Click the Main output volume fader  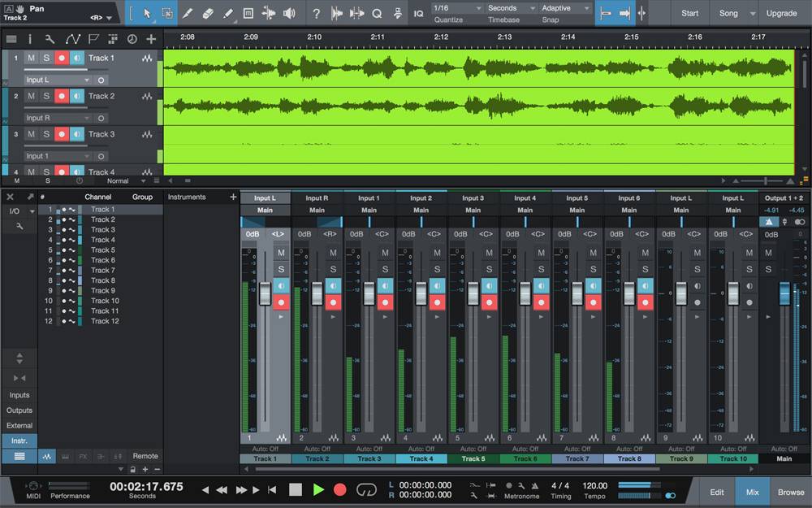[784, 294]
